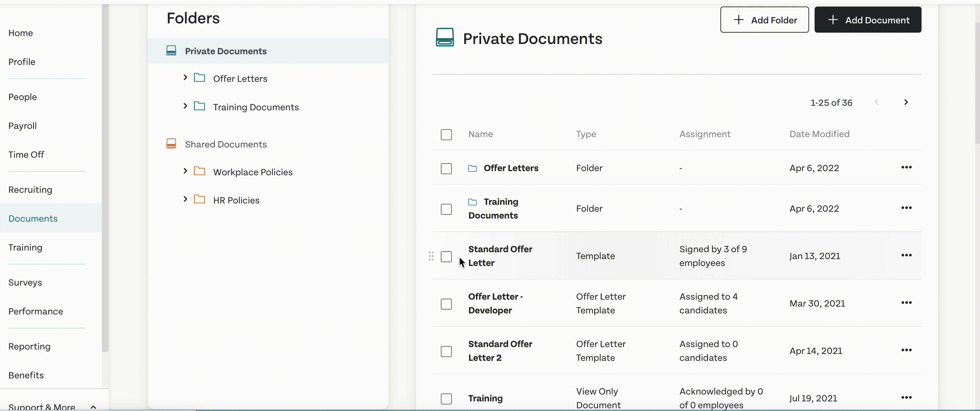Open Standard Offer Letter 2 template
Screen dimensions: 980x411
(x=500, y=351)
